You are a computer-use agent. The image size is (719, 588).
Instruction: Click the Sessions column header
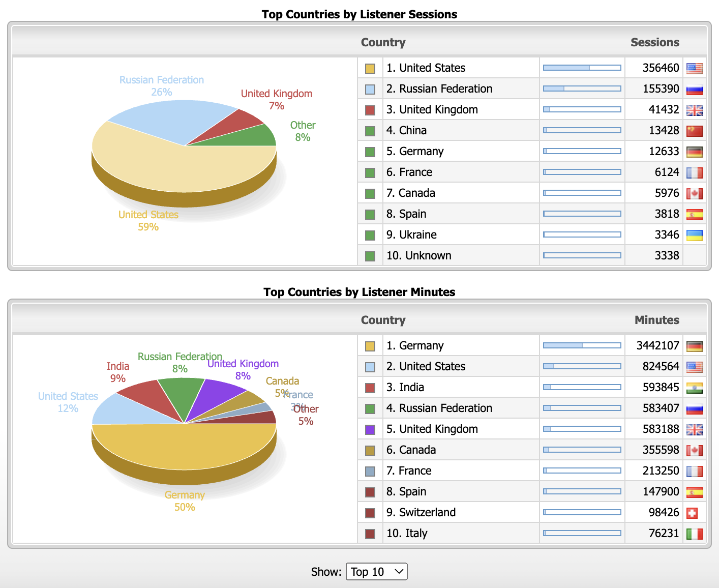[654, 42]
